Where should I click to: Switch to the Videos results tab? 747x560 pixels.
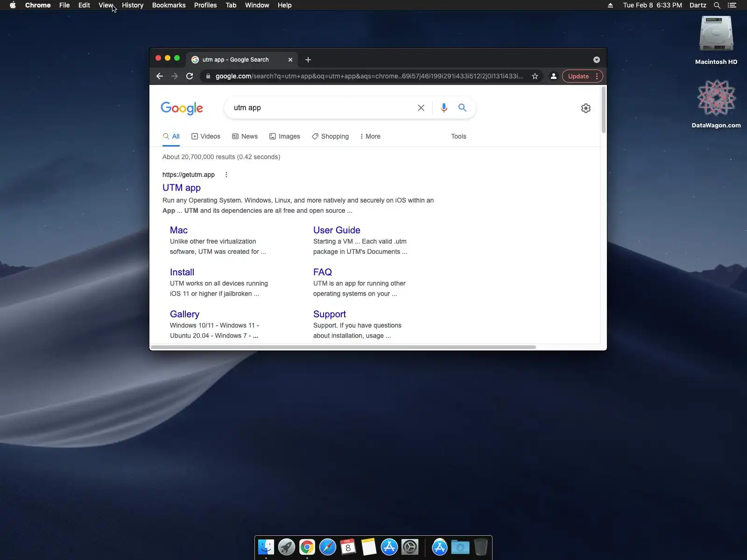coord(206,136)
